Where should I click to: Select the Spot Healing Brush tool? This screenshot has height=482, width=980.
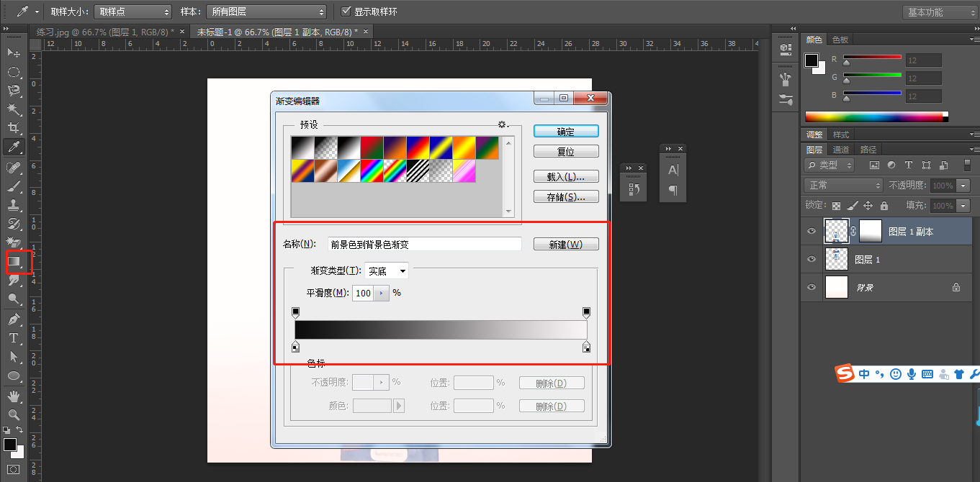click(14, 167)
